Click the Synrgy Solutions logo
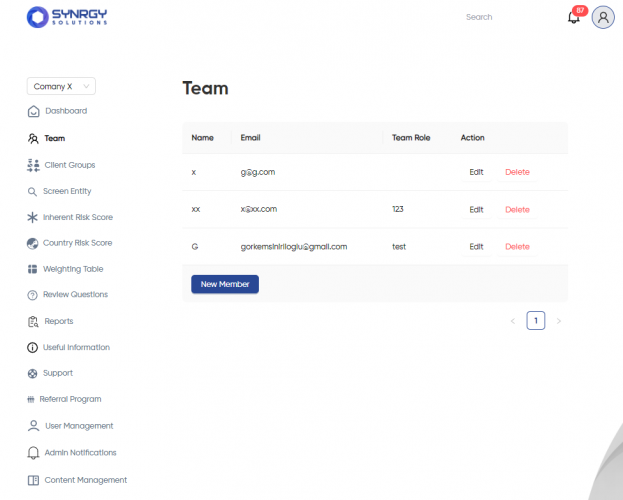The height and width of the screenshot is (500, 623). pos(67,17)
